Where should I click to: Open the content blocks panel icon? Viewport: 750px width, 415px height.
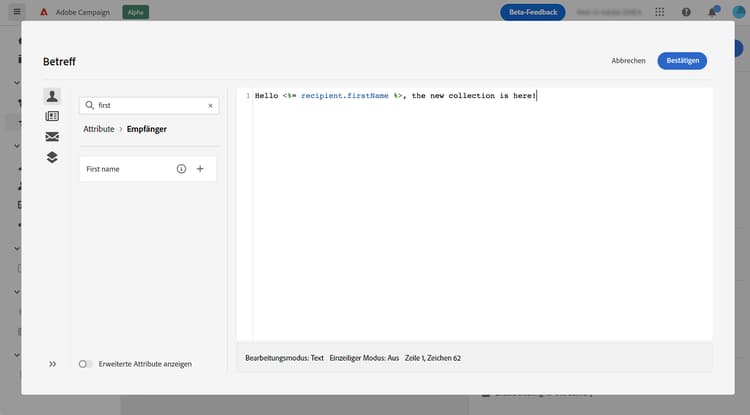tap(52, 116)
